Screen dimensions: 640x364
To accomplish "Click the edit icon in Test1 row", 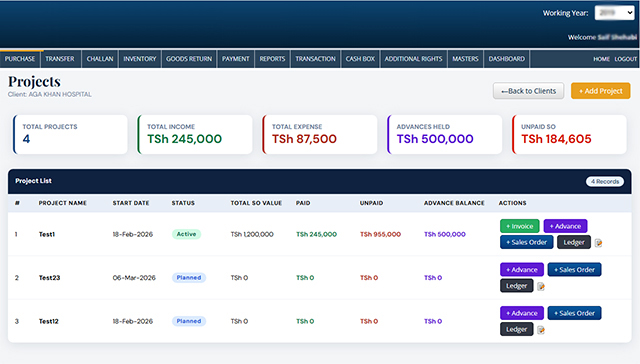I will click(598, 243).
